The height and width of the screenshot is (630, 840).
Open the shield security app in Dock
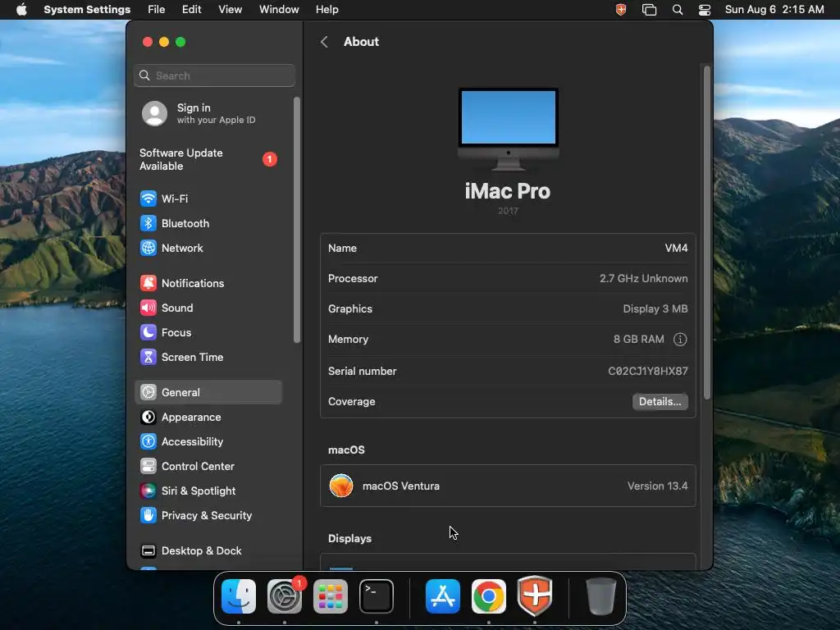[x=535, y=596]
